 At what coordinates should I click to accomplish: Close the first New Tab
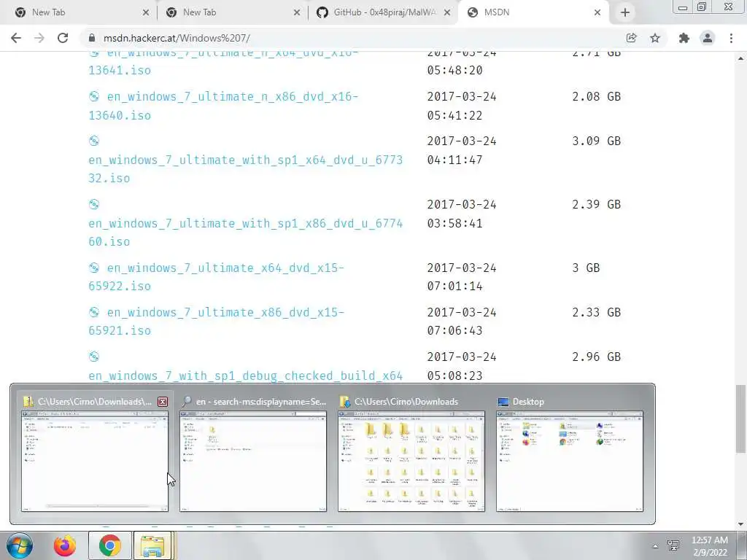tap(146, 13)
